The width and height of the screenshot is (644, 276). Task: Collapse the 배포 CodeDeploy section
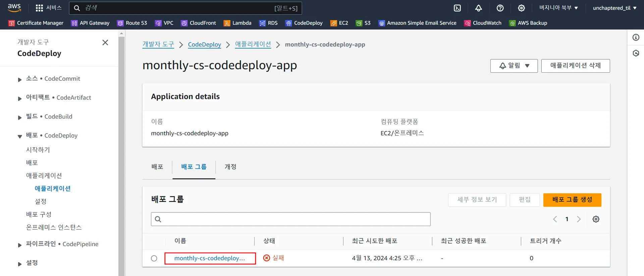[x=20, y=136]
